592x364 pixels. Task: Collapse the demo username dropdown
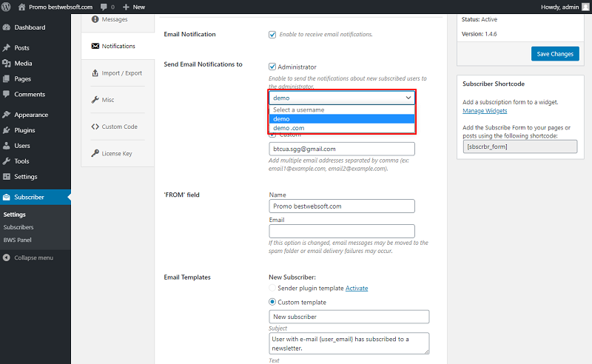click(342, 98)
